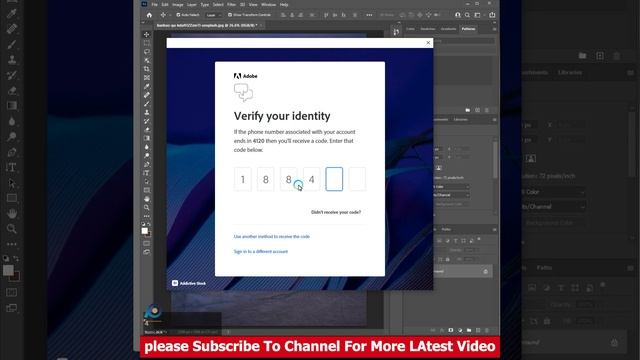640x360 pixels.
Task: Open the Filter menu
Action: pyautogui.click(x=231, y=4)
